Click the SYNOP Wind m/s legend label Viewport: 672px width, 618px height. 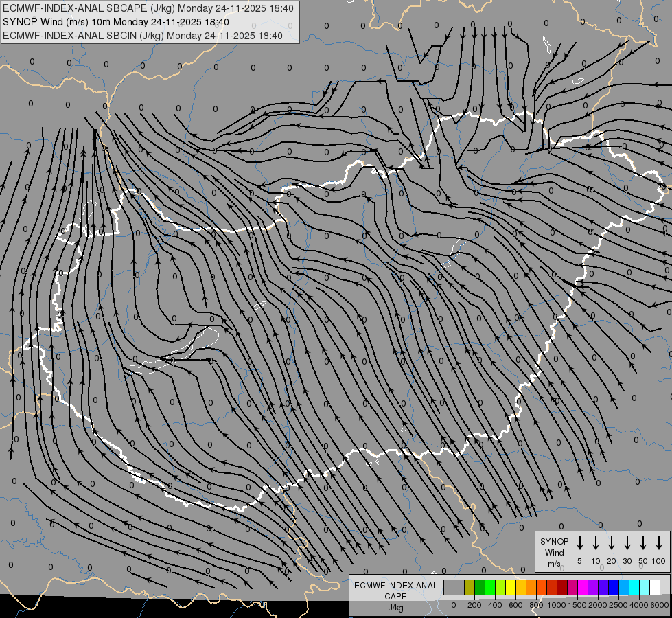point(554,552)
